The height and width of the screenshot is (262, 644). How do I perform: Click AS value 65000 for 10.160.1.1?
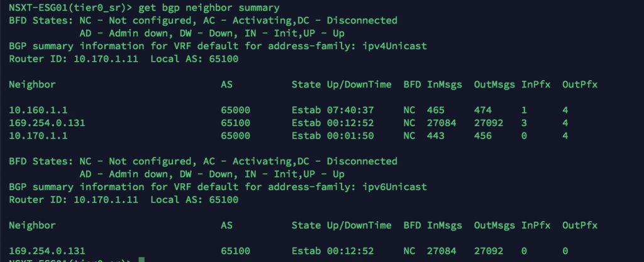(235, 110)
